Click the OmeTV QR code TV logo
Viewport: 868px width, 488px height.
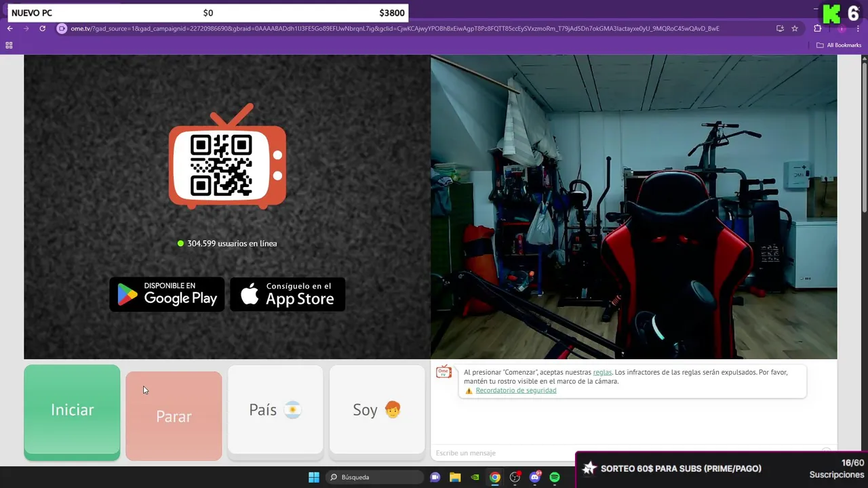227,157
